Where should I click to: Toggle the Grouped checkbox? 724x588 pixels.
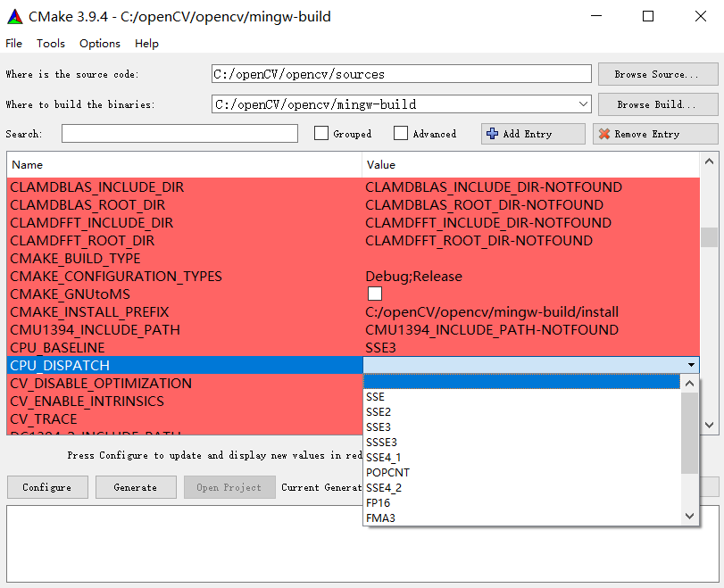pos(321,133)
